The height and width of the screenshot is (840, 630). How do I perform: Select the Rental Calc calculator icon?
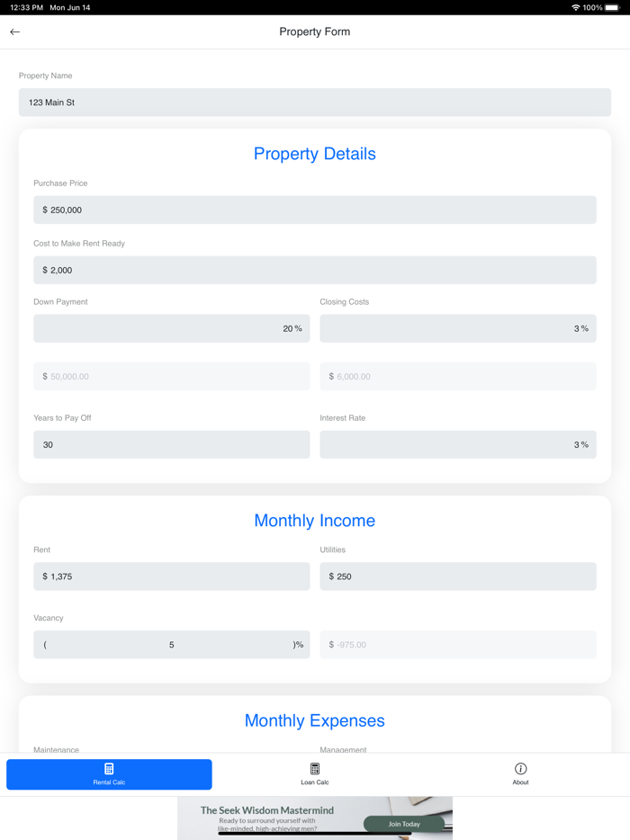(x=108, y=768)
